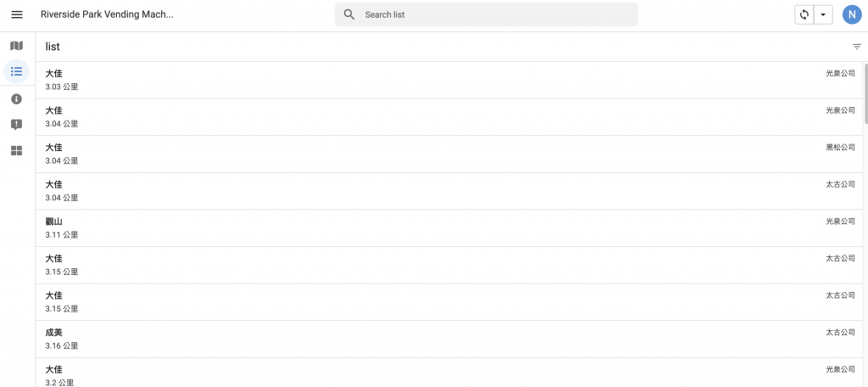The image size is (868, 387).
Task: Open the info page icon
Action: click(16, 99)
